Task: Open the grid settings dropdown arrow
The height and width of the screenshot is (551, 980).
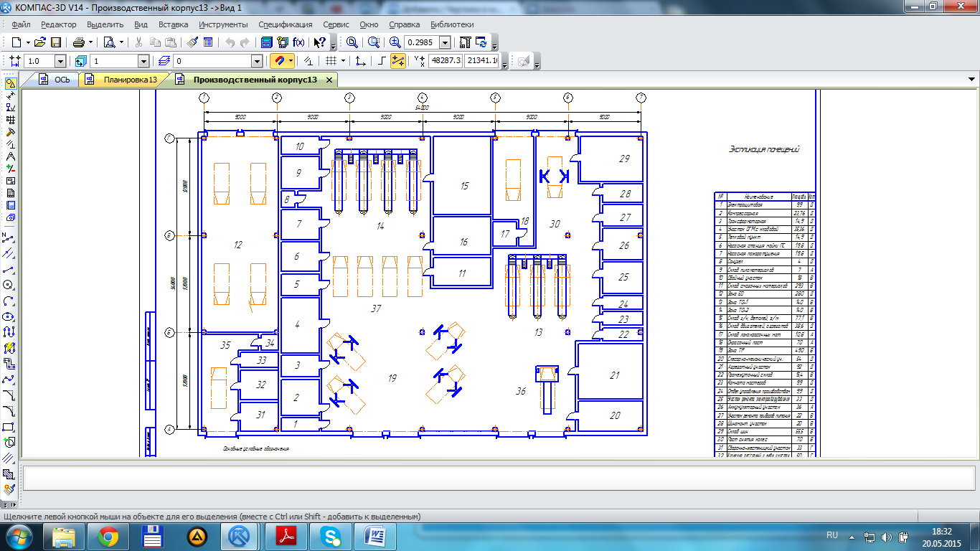Action: click(343, 62)
